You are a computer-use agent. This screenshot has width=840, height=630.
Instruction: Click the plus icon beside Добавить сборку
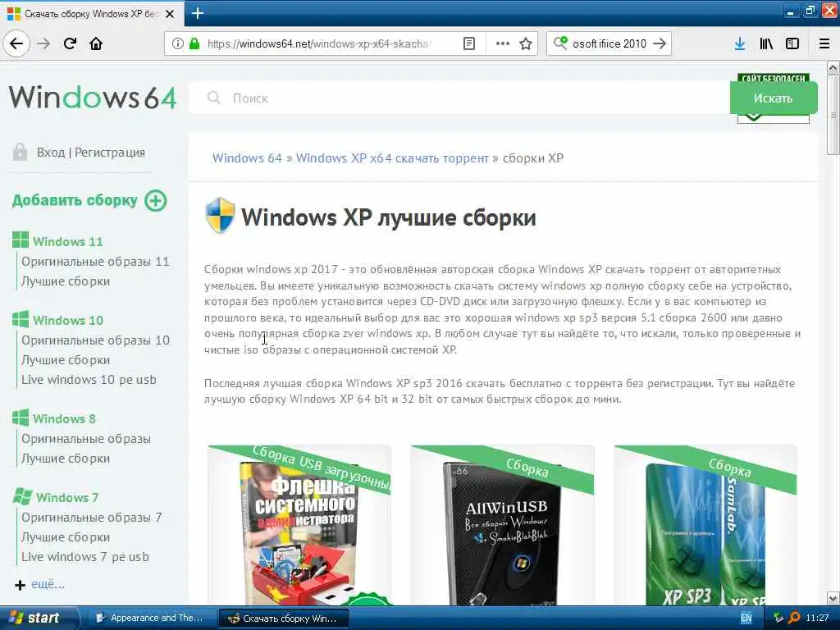click(x=156, y=200)
